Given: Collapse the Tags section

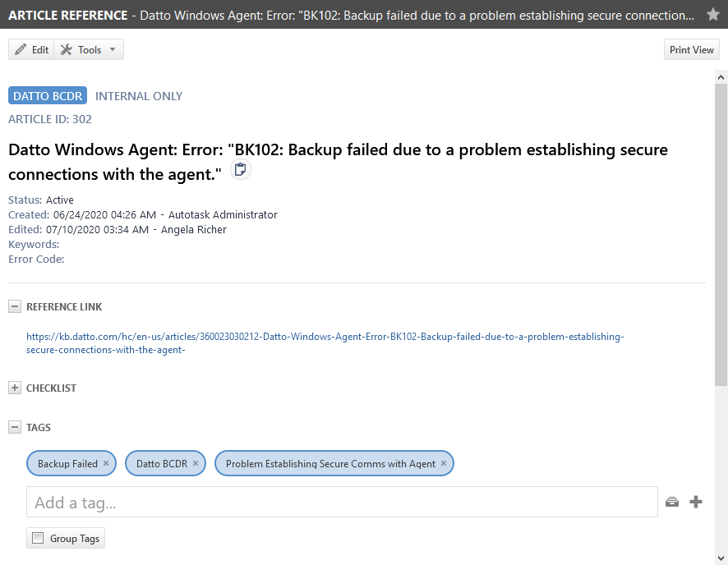Looking at the screenshot, I should click(x=15, y=427).
